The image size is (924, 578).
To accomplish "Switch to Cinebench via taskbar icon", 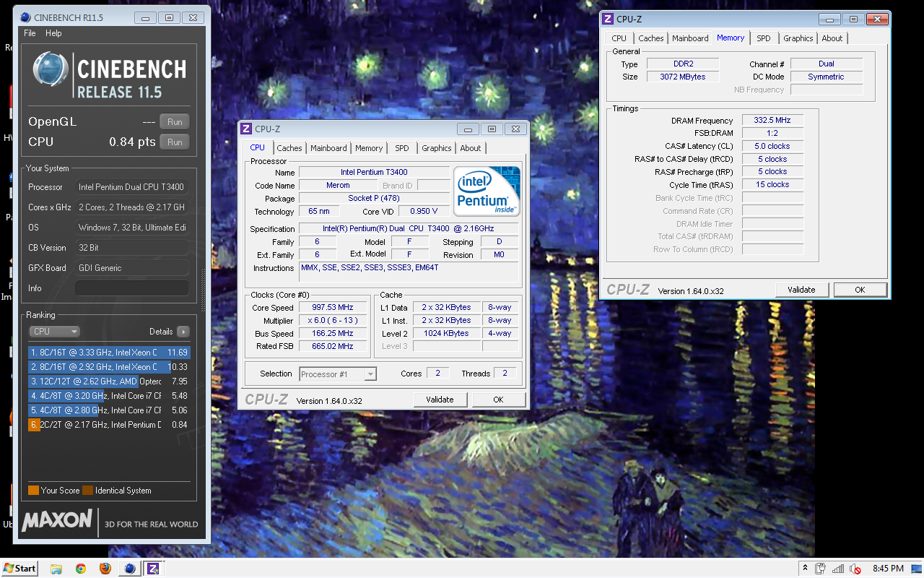I will point(130,569).
